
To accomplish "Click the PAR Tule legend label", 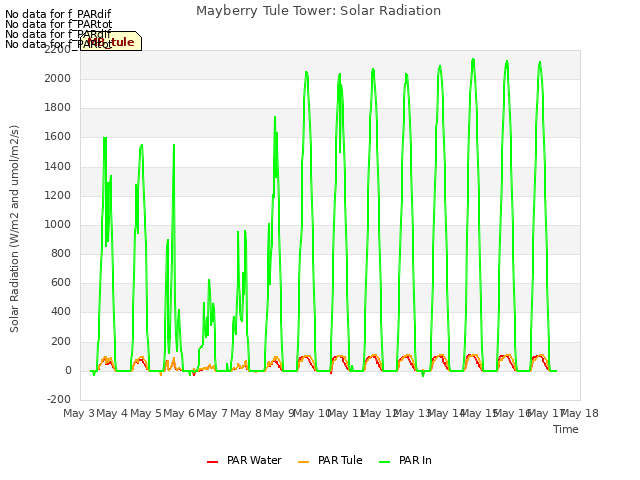I will (340, 460).
